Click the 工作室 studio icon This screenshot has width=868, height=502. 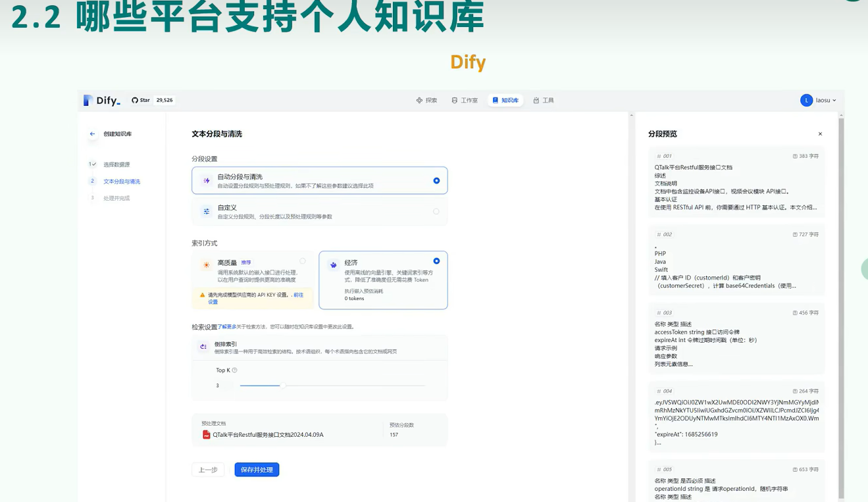[454, 101]
